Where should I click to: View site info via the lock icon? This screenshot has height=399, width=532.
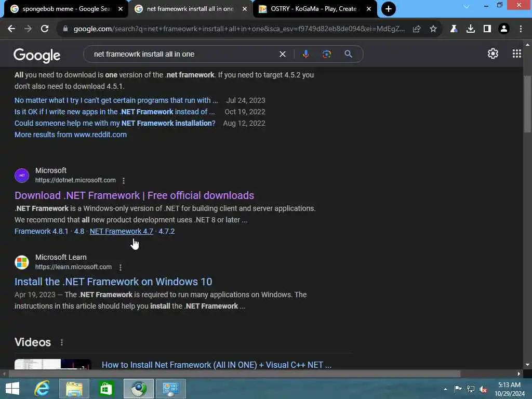coord(65,29)
